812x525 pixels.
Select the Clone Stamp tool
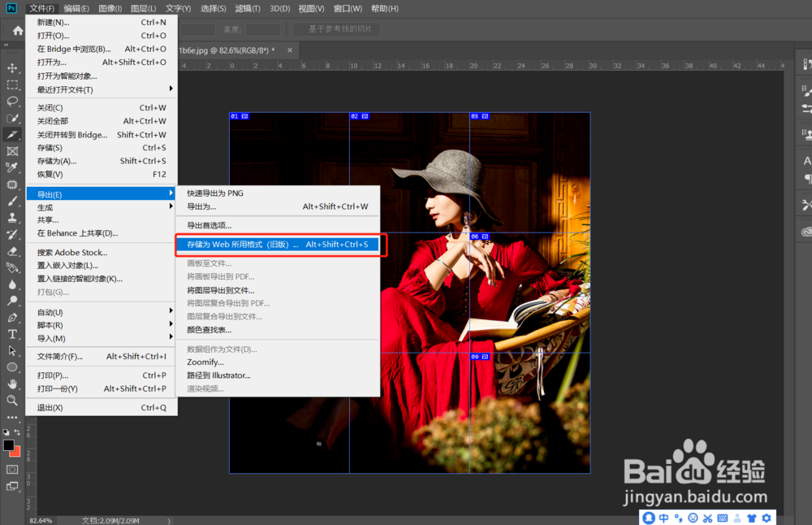point(12,218)
